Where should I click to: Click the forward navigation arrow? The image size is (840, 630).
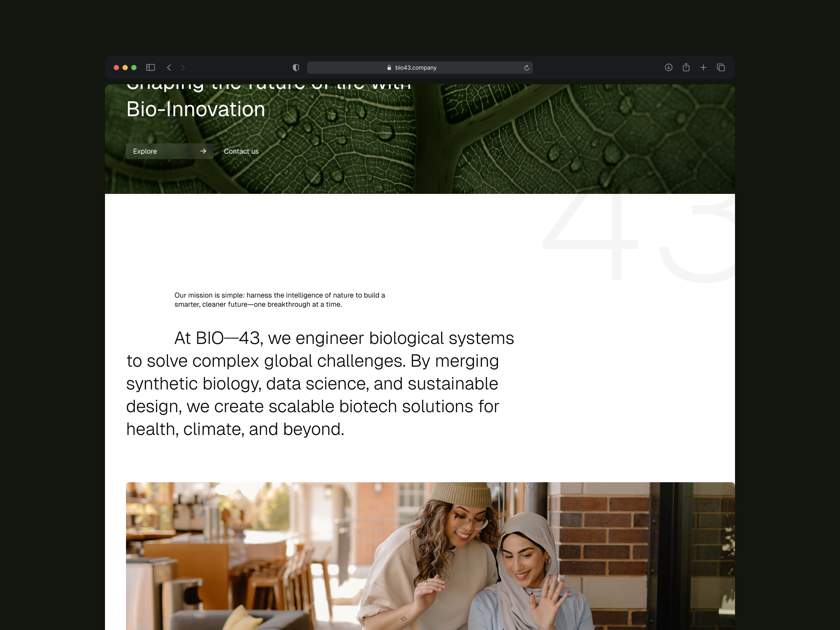click(183, 67)
